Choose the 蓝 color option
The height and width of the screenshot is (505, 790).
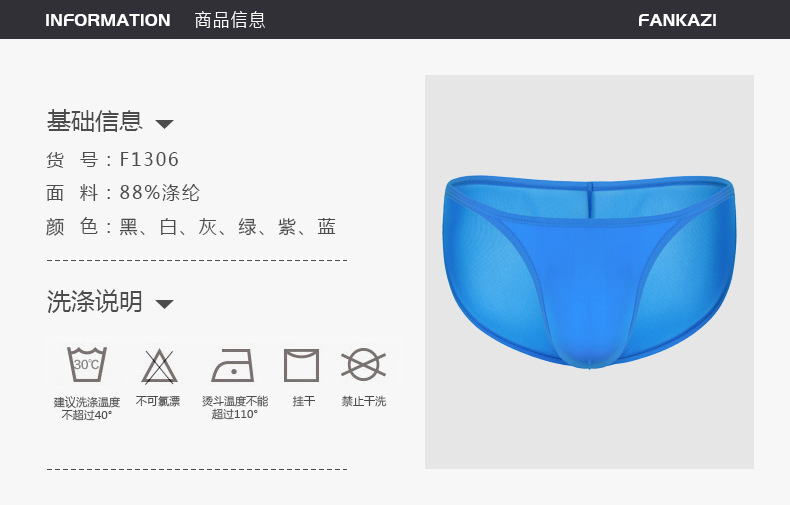(x=326, y=226)
